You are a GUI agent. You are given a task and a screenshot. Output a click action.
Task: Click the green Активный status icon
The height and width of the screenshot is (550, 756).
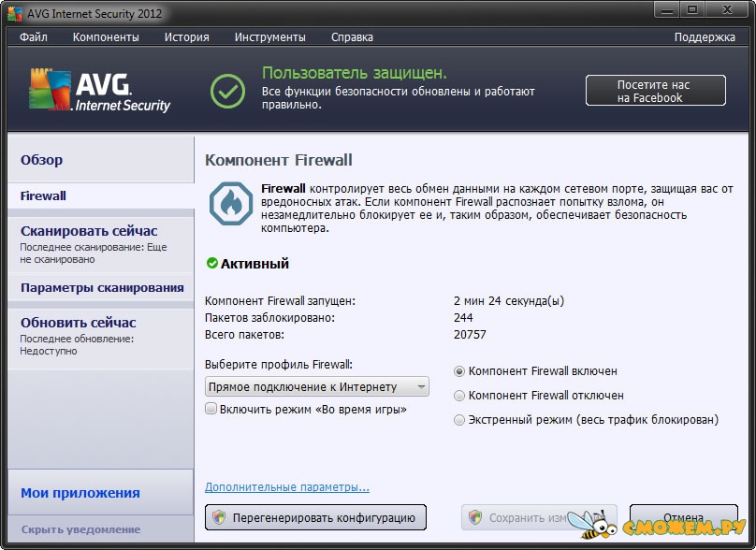[x=211, y=263]
